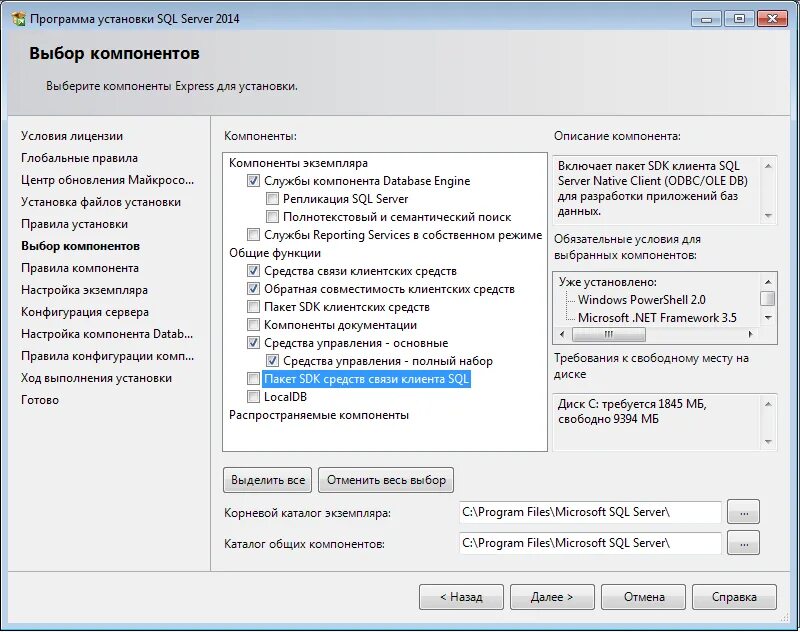The height and width of the screenshot is (632, 800).
Task: Select the Настройка экземпляра step
Action: [x=84, y=290]
